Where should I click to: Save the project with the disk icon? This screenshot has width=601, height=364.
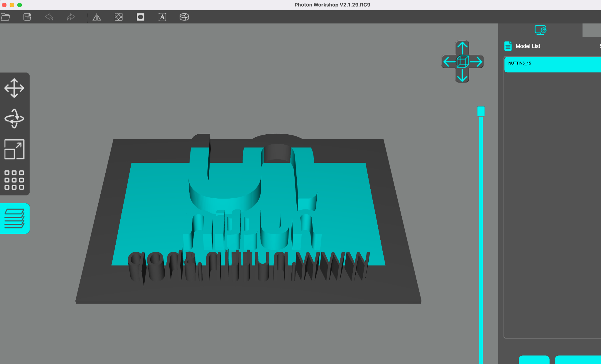[x=27, y=17]
